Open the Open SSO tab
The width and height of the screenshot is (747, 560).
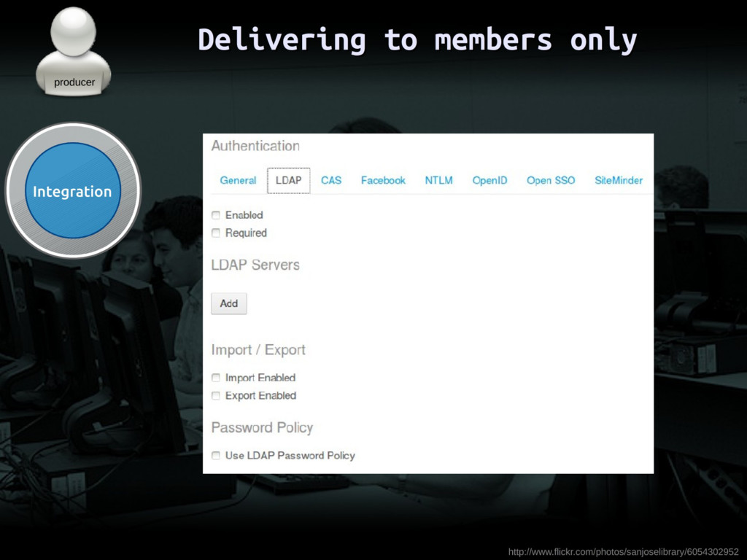[551, 181]
